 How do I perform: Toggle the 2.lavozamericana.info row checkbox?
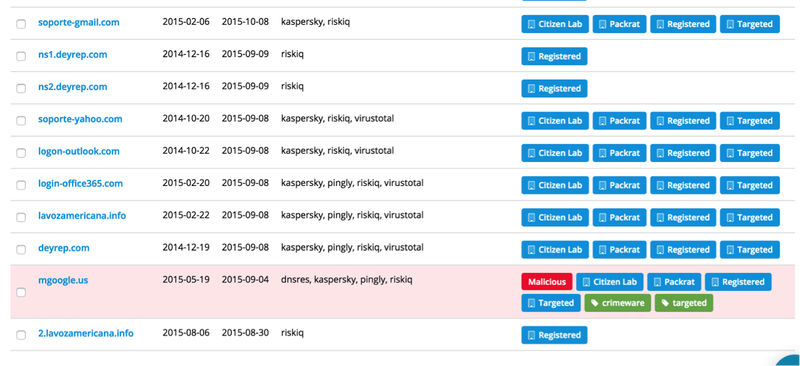pyautogui.click(x=21, y=335)
